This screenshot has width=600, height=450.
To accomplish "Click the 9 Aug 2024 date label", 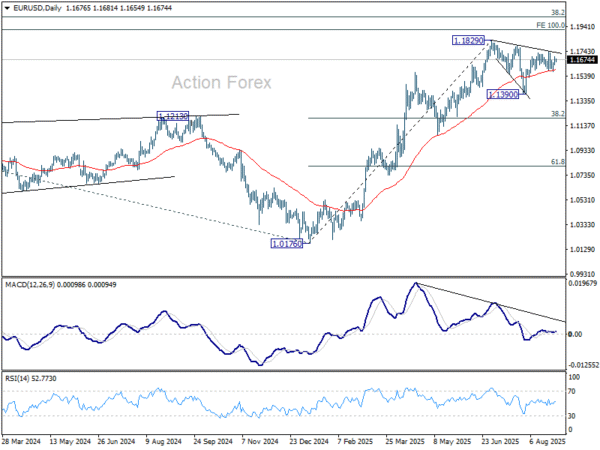I will point(164,442).
